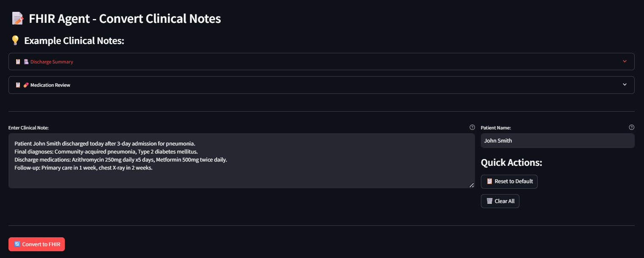Click the robot icon on Convert to FHIR

(17, 244)
